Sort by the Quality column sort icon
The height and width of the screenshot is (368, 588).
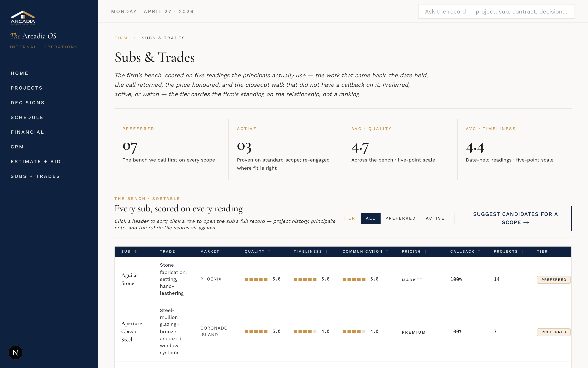(x=269, y=251)
